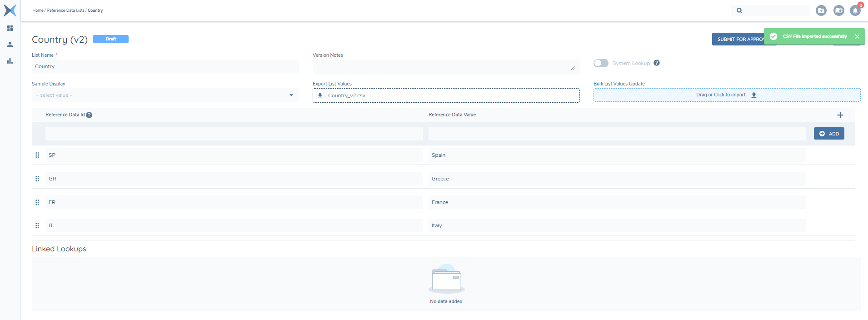Screen dimensions: 868x320
Task: Select the IT id field
Action: [234, 225]
